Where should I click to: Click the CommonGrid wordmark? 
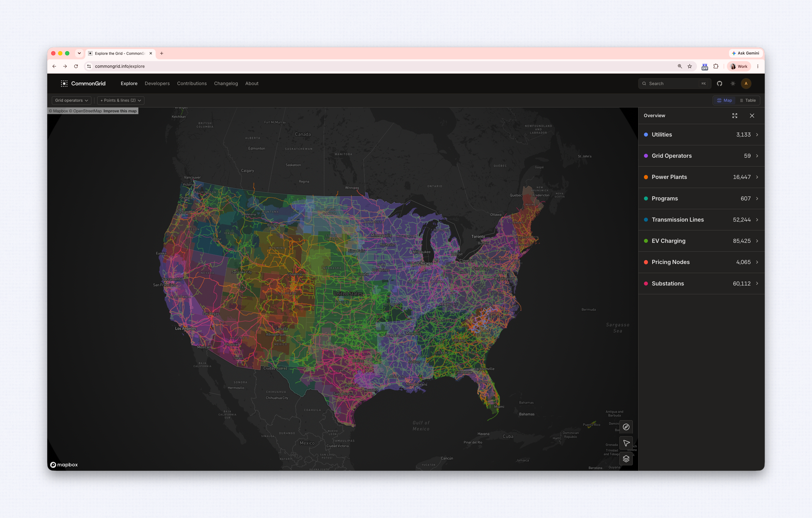88,84
